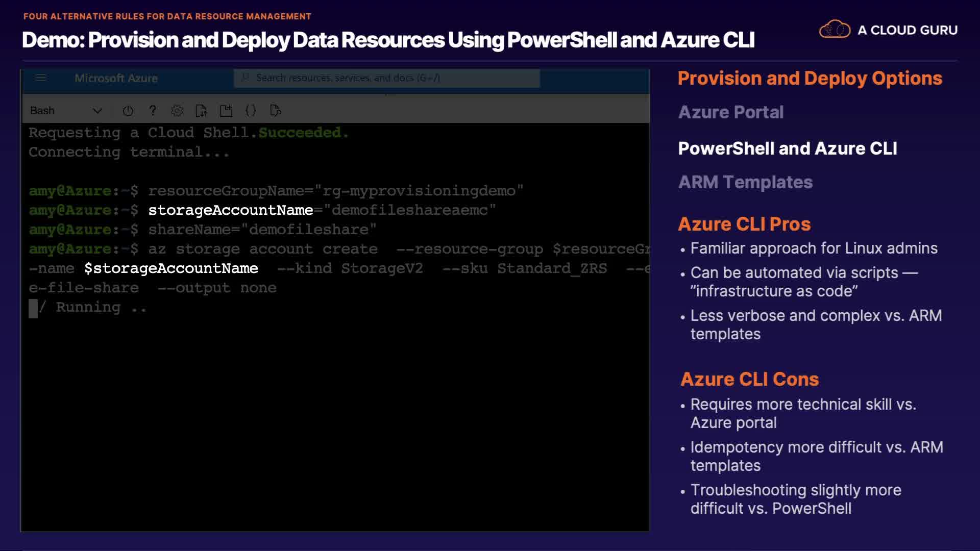Open Cloud Shell help question mark
980x551 pixels.
click(153, 111)
